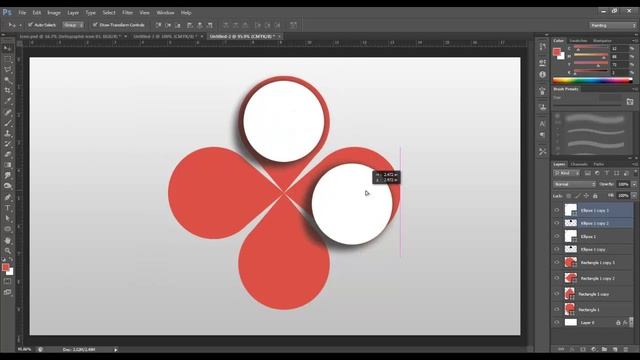Open the Paragraph panel icon in dock

tap(542, 135)
